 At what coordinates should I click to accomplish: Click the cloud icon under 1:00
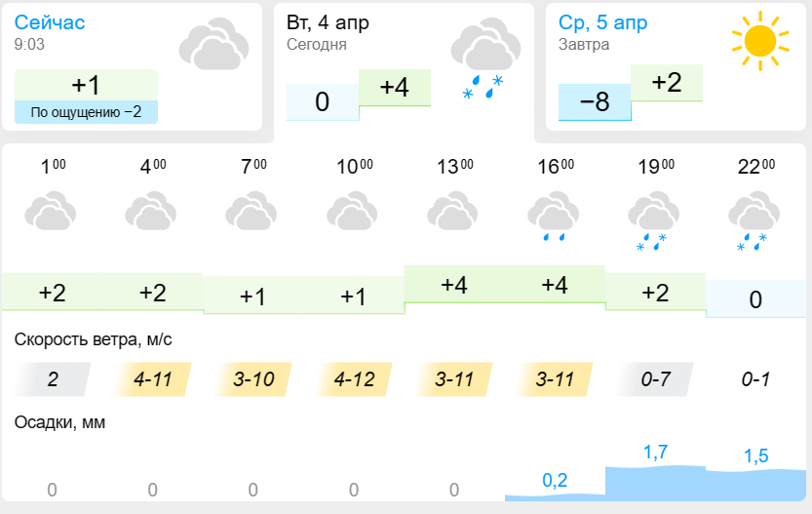click(x=51, y=211)
